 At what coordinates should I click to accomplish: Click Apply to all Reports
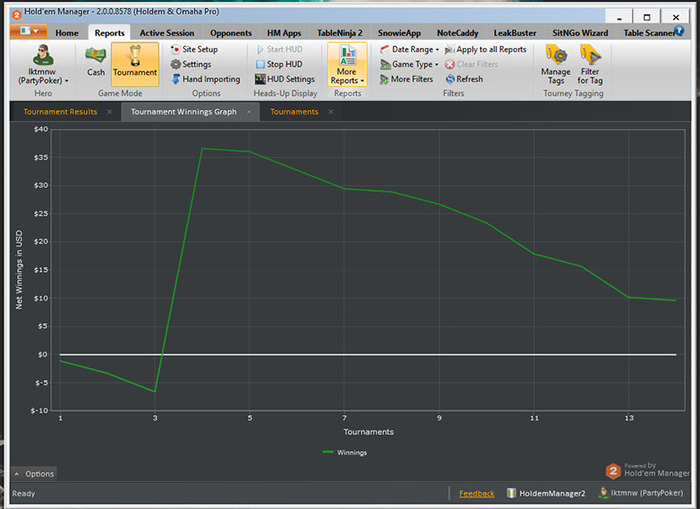(486, 49)
